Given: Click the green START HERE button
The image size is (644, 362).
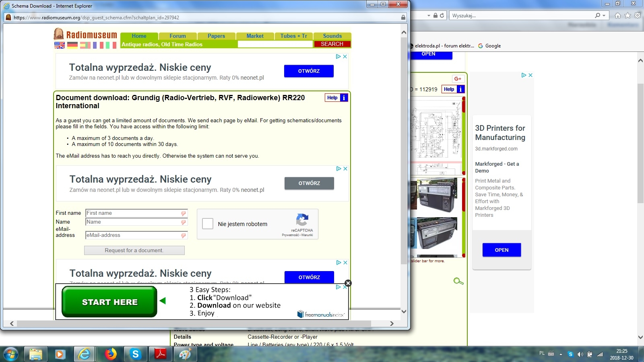Looking at the screenshot, I should (109, 302).
